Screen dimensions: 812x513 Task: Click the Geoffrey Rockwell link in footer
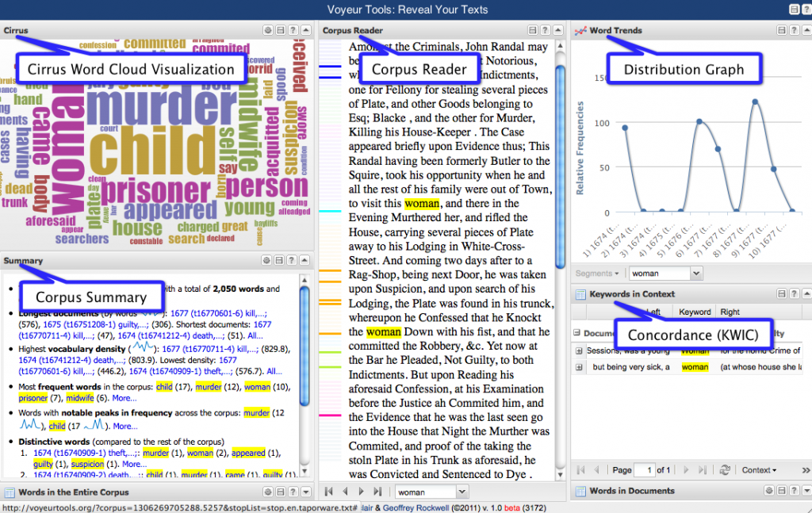click(416, 507)
